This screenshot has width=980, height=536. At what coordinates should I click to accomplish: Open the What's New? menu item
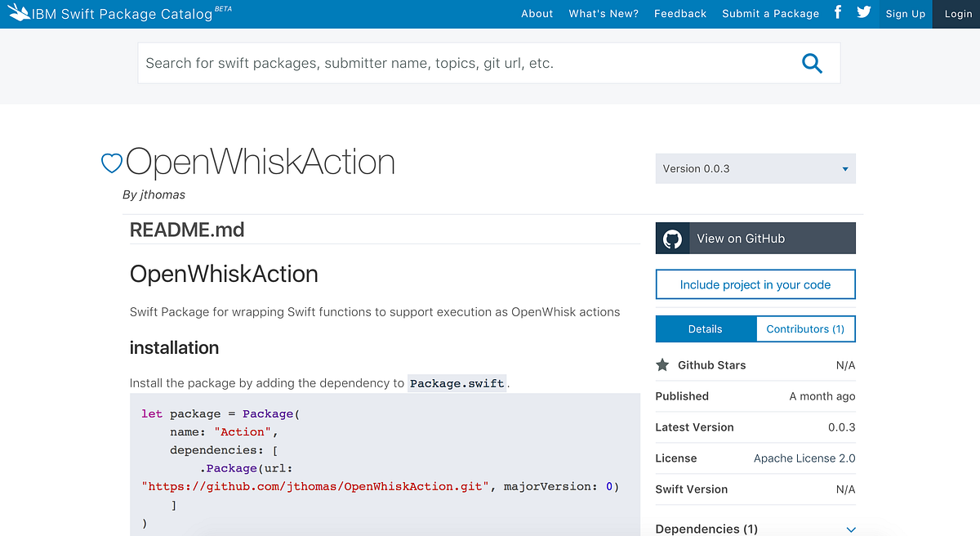click(x=604, y=13)
